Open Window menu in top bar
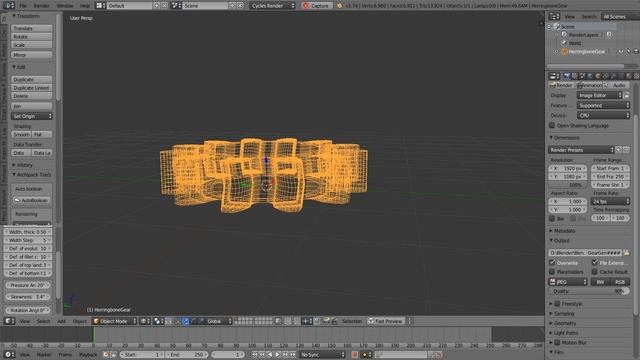 (64, 6)
